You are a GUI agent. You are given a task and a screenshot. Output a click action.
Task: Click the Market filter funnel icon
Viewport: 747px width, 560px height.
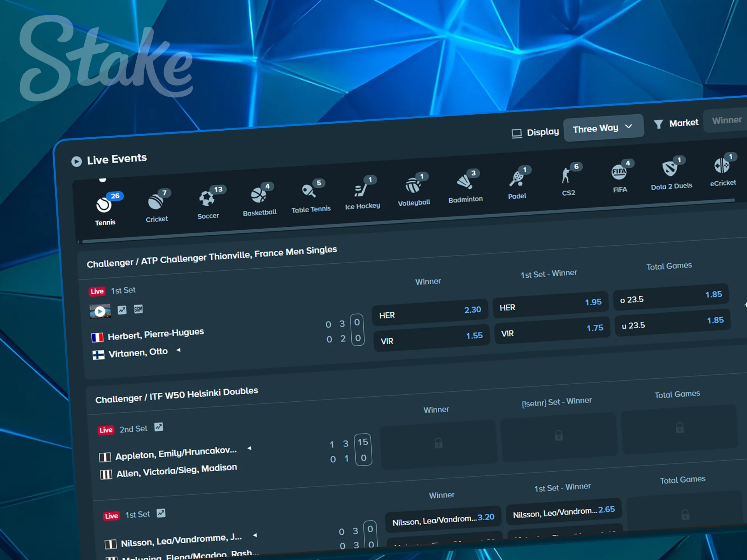tap(658, 124)
